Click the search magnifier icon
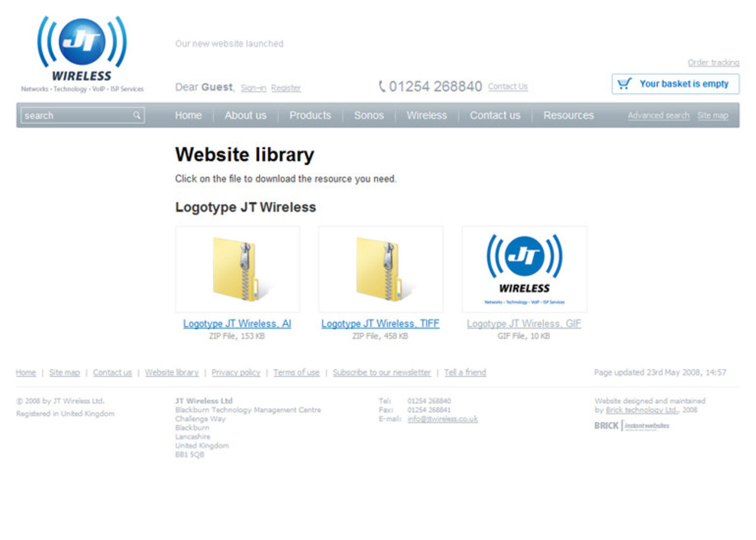The height and width of the screenshot is (540, 756). [x=138, y=115]
